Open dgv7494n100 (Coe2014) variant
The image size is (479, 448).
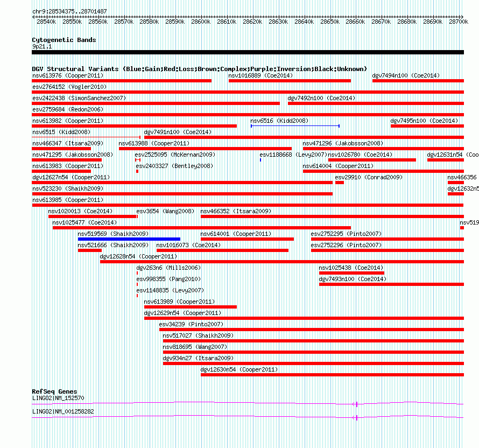[418, 81]
